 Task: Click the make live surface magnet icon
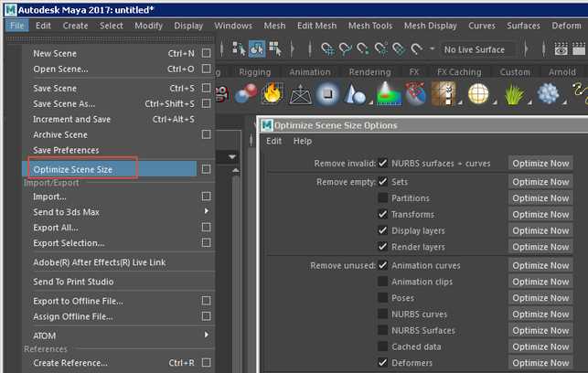(x=416, y=49)
